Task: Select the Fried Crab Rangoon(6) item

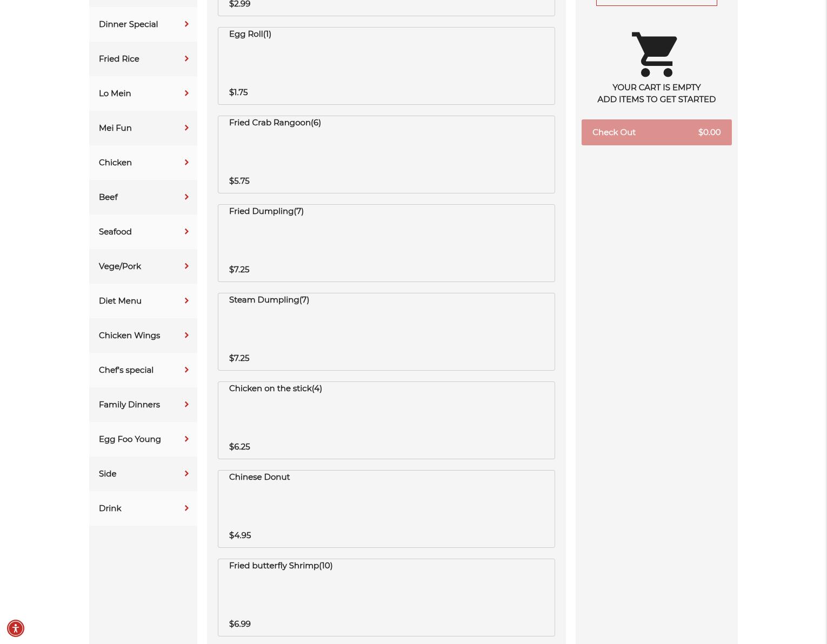Action: click(386, 155)
